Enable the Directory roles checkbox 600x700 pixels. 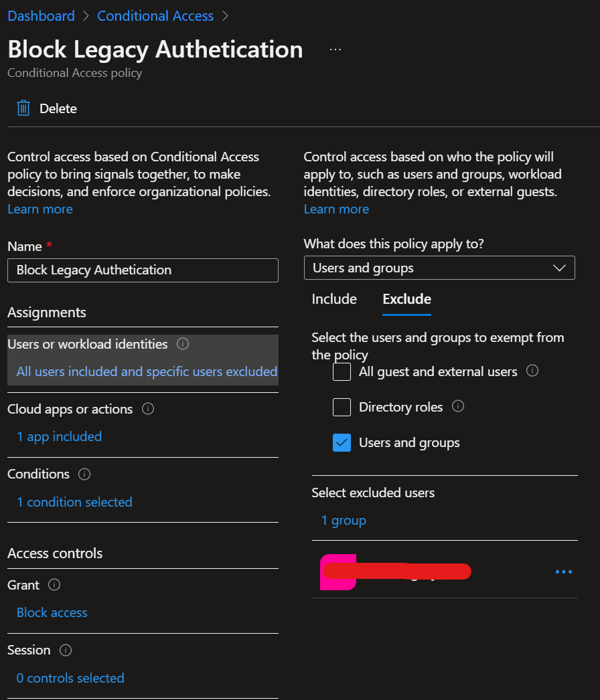click(342, 407)
